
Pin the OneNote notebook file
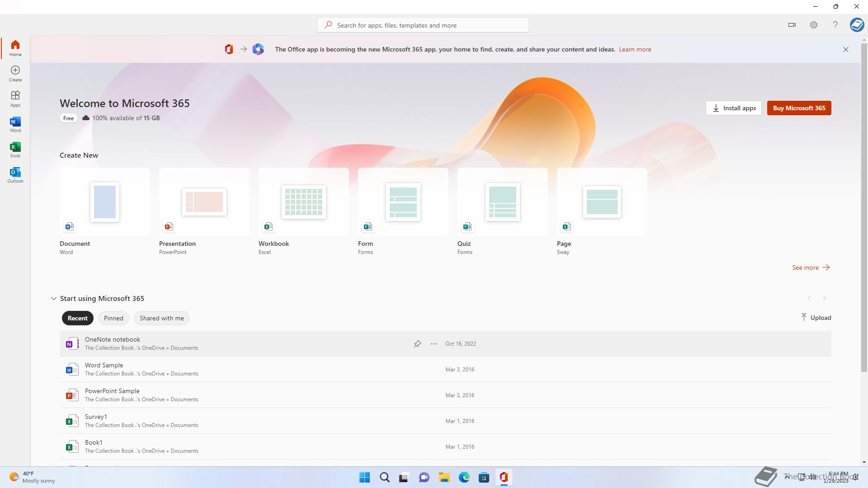click(x=417, y=344)
